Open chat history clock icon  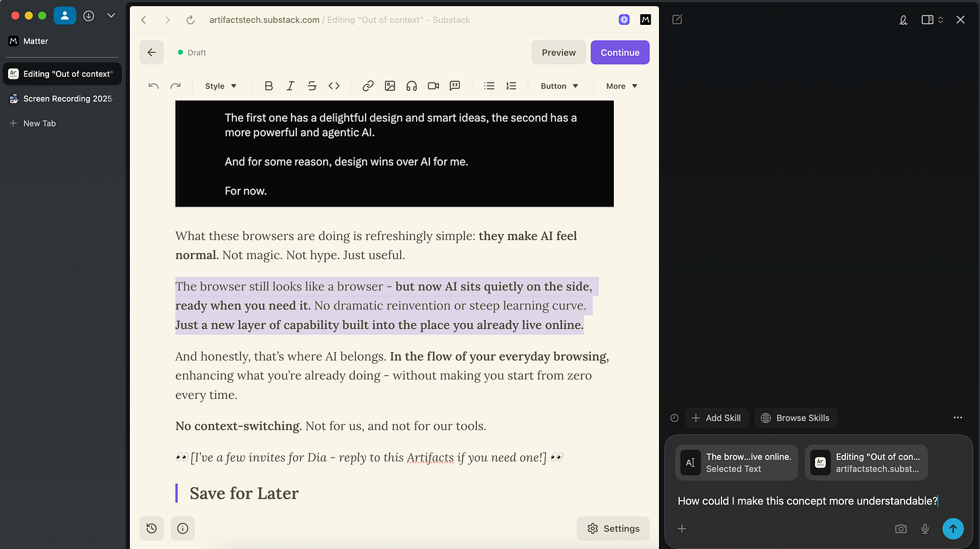[674, 418]
